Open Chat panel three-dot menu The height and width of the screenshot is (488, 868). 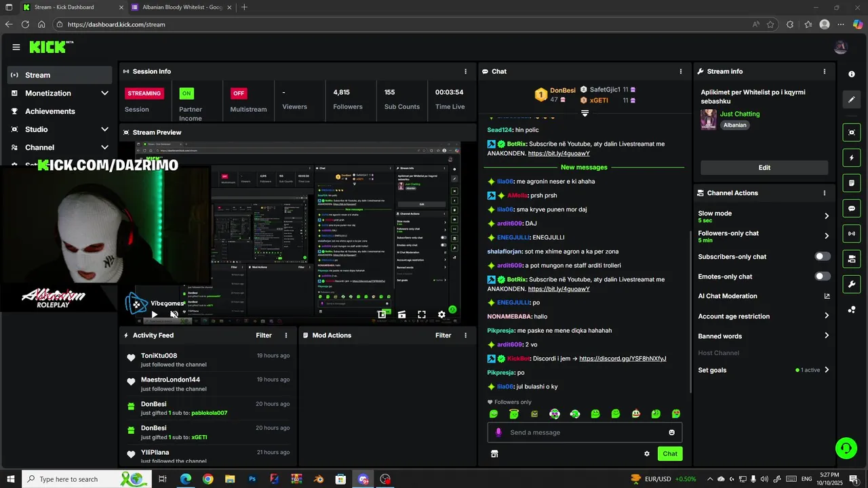681,71
